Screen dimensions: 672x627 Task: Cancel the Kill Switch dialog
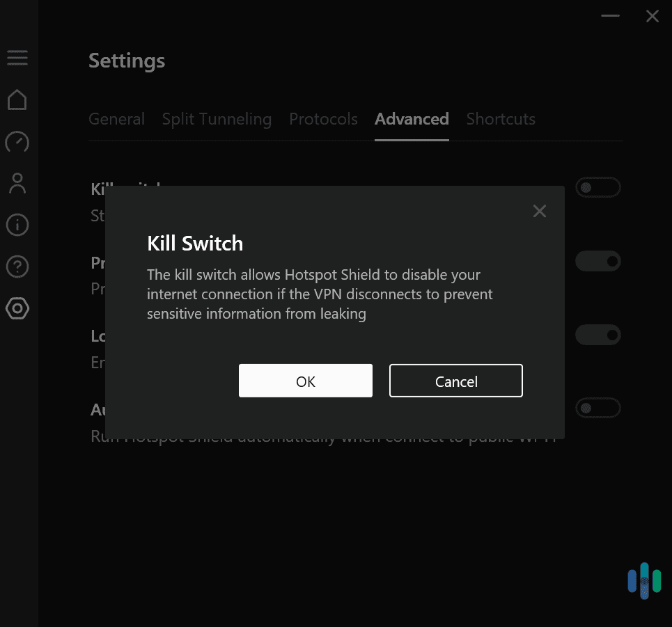pos(455,381)
